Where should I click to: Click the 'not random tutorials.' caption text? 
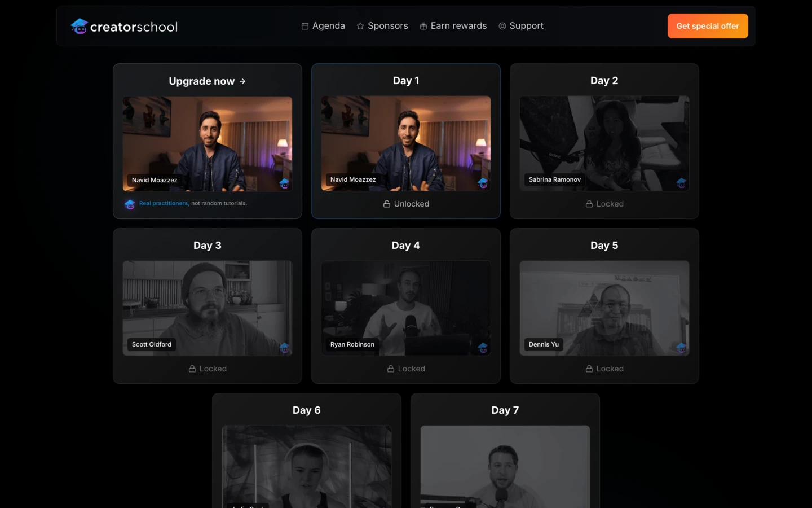(x=219, y=203)
